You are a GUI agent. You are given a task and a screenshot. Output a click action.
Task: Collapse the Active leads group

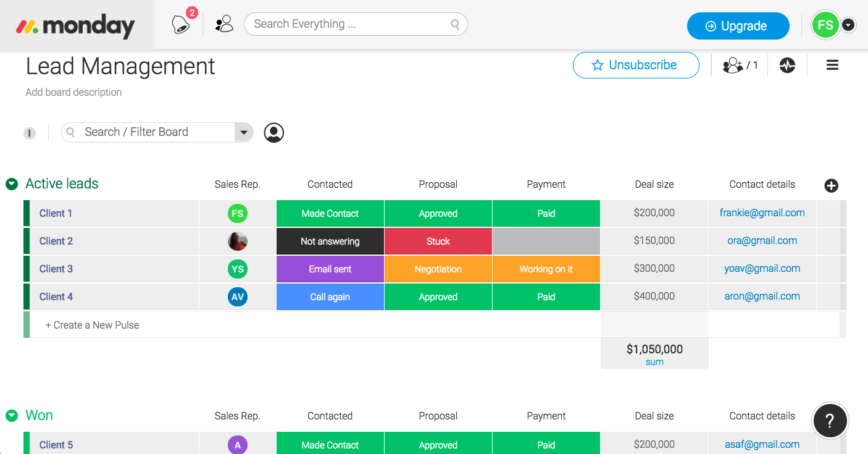click(12, 184)
